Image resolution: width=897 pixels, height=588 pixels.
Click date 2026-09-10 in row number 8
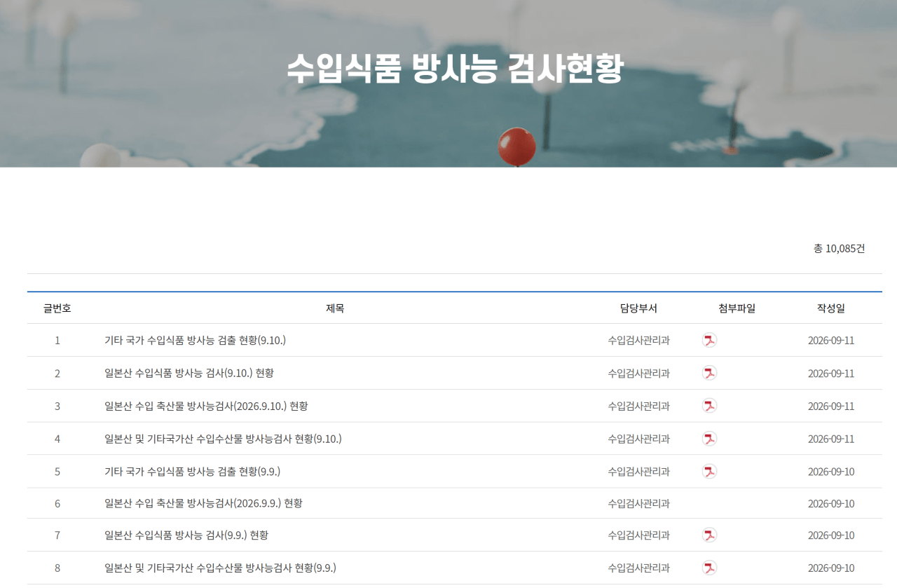(831, 568)
